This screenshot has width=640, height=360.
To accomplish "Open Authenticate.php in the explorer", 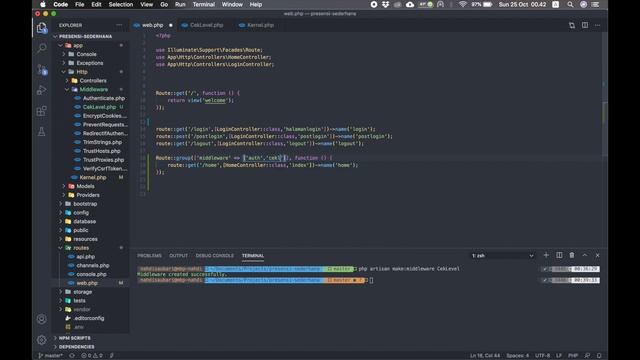I will (104, 98).
